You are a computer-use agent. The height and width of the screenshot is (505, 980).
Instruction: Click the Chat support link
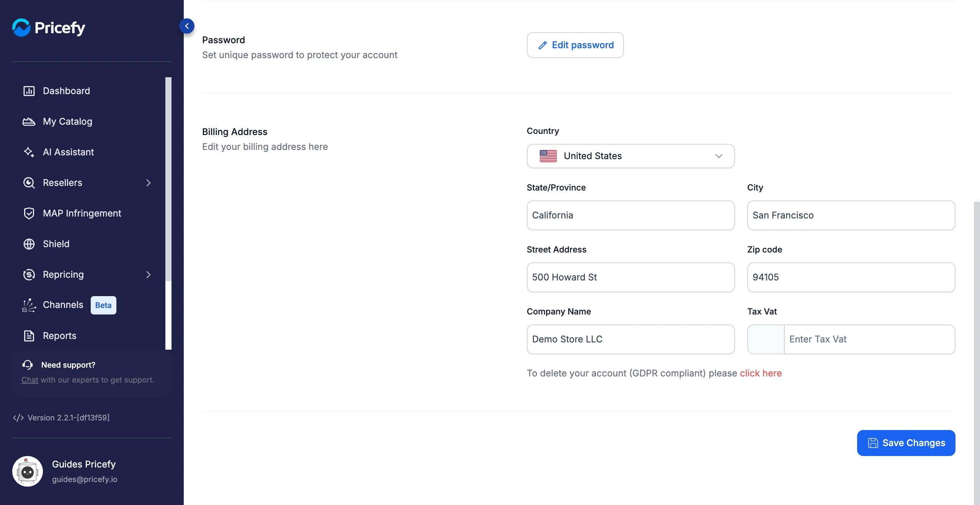(30, 380)
